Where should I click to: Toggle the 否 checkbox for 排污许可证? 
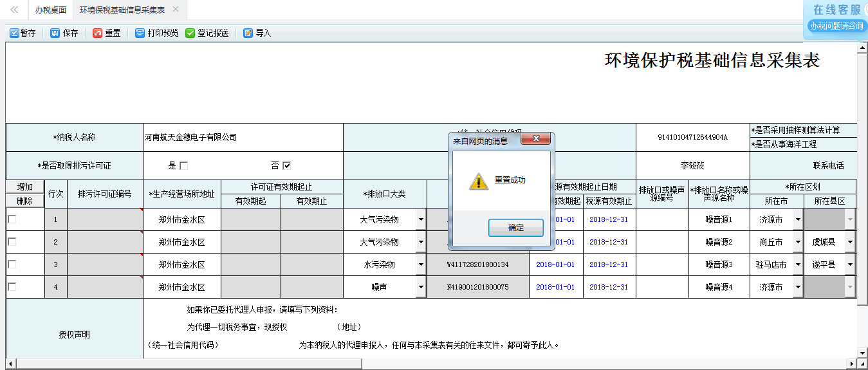point(287,166)
